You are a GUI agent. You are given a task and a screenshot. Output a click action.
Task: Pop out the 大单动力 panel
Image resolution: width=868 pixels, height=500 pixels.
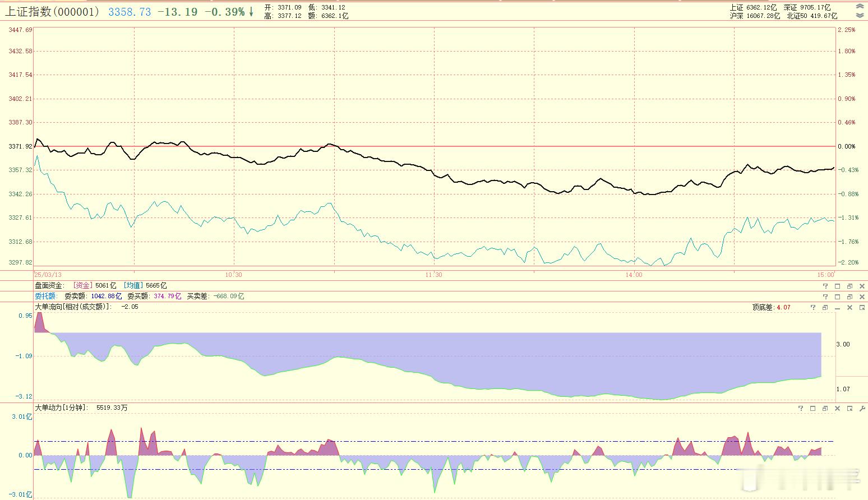[849, 409]
